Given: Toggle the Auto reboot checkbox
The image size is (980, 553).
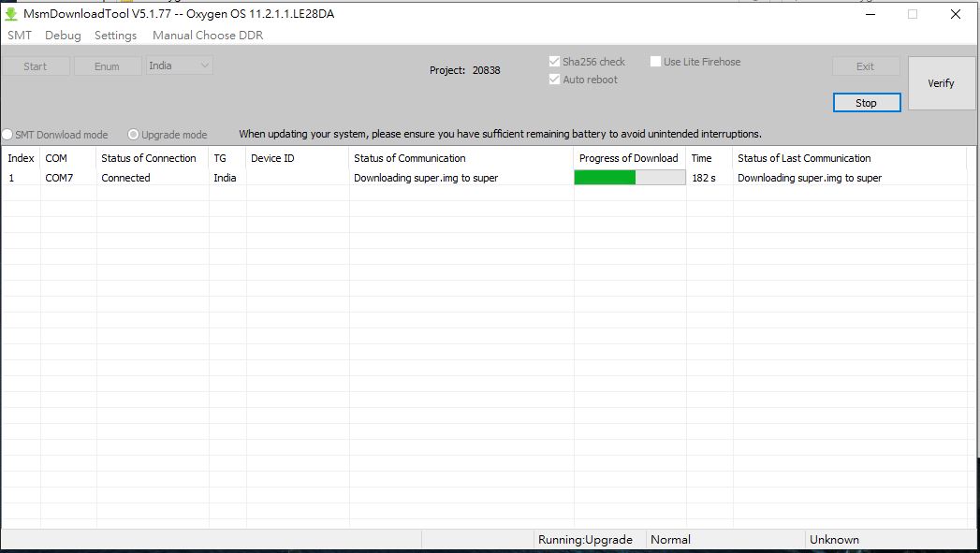Looking at the screenshot, I should (x=554, y=80).
